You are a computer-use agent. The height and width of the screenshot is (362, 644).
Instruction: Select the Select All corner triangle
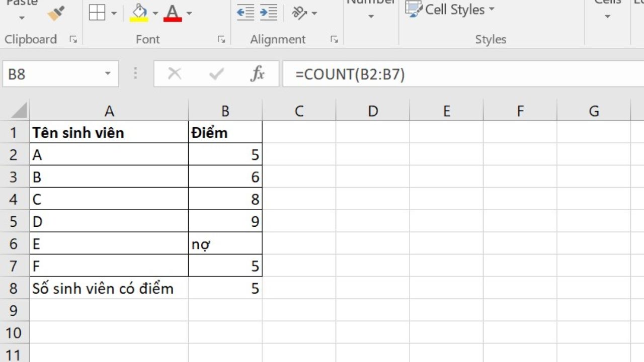click(x=19, y=111)
